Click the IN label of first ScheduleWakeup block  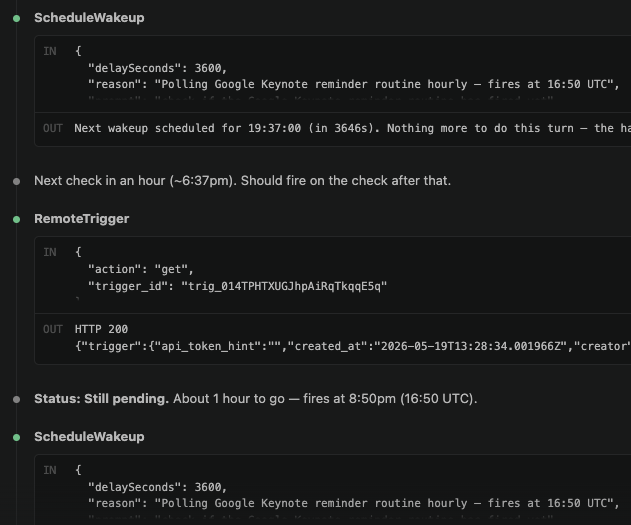point(50,51)
